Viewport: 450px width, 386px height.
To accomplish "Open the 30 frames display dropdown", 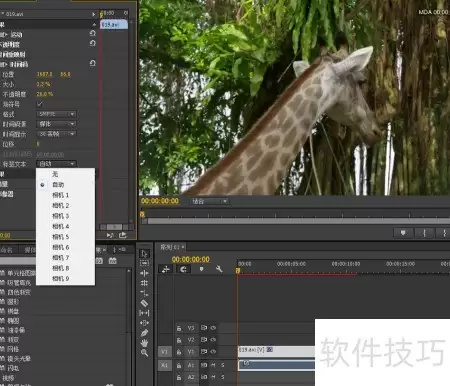I will (x=56, y=134).
